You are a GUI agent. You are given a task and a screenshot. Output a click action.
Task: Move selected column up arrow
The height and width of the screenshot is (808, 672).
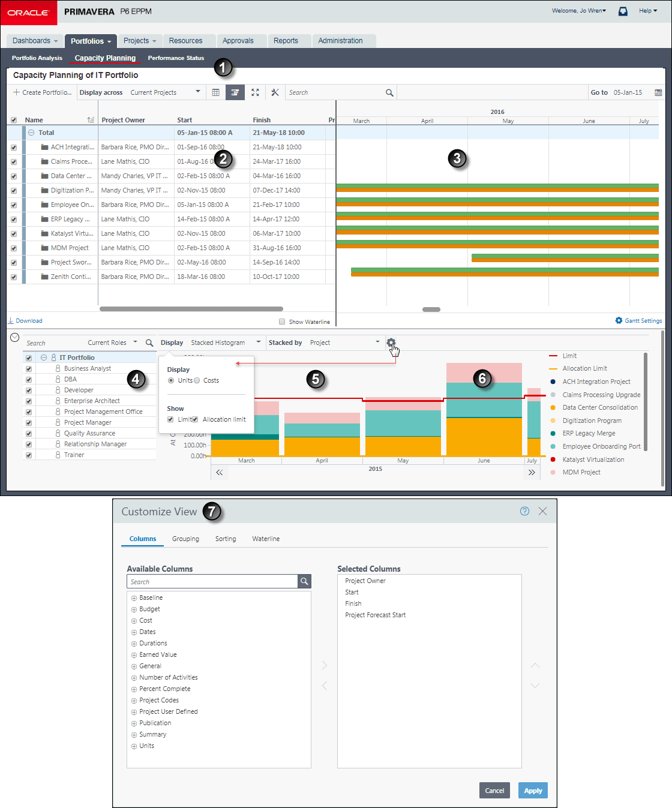[x=535, y=665]
